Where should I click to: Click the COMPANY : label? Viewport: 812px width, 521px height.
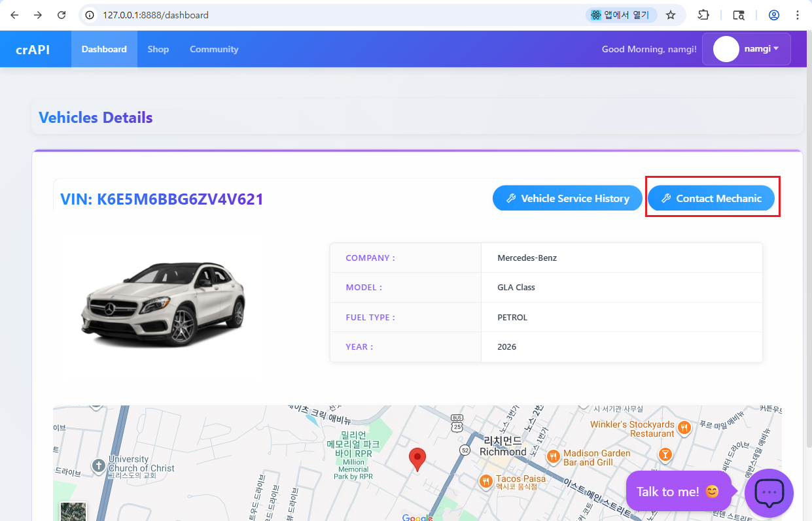click(x=370, y=258)
